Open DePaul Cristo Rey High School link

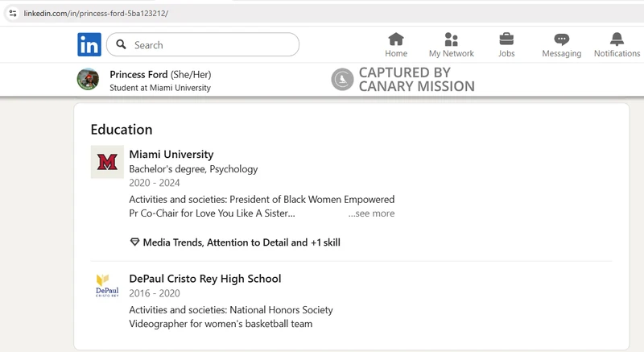pos(205,279)
